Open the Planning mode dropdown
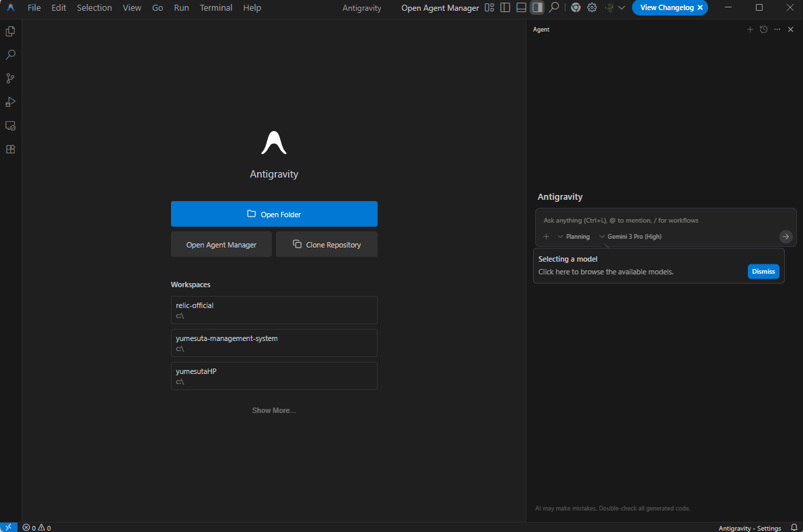The image size is (803, 532). coord(573,237)
